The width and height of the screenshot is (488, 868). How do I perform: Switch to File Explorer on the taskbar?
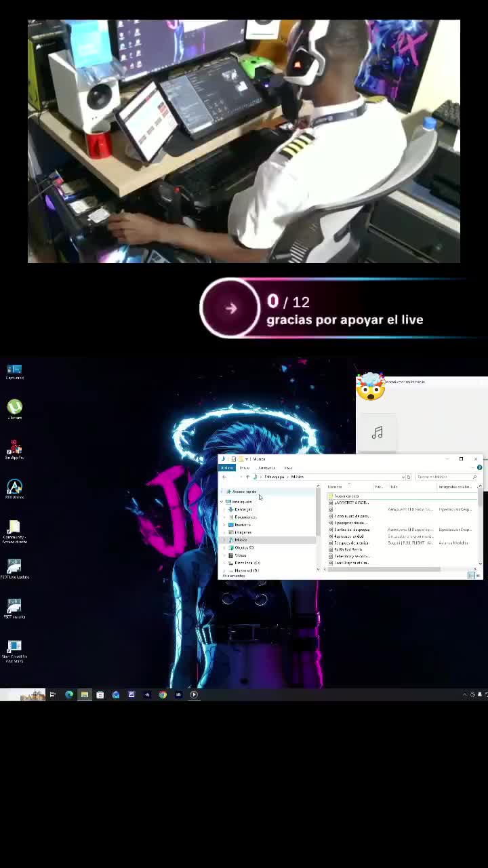[85, 694]
